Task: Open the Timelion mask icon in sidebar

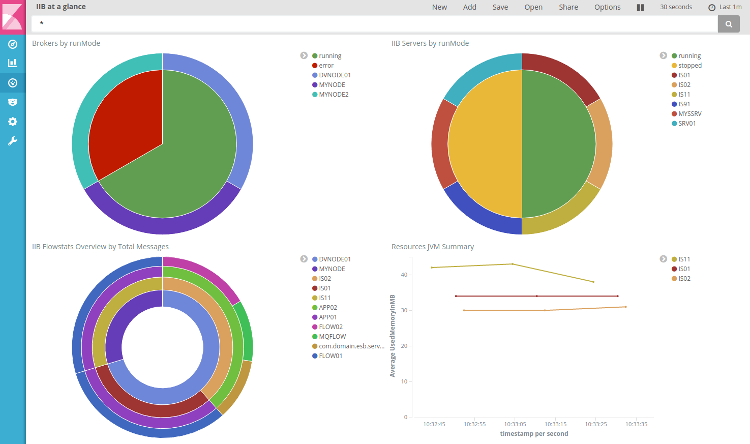Action: tap(12, 101)
